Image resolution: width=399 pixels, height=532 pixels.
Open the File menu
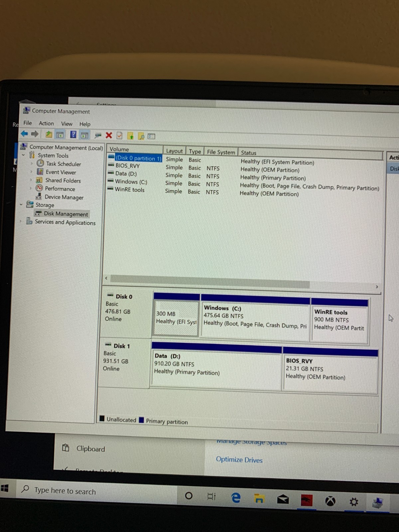28,123
